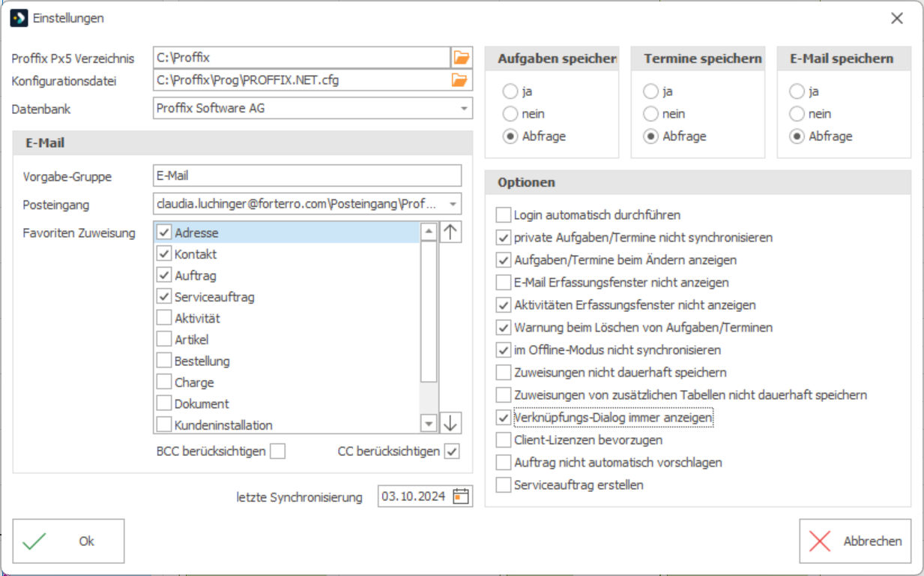This screenshot has width=924, height=576.
Task: Select 'Kundeninstallation' row text in list
Action: tap(223, 425)
